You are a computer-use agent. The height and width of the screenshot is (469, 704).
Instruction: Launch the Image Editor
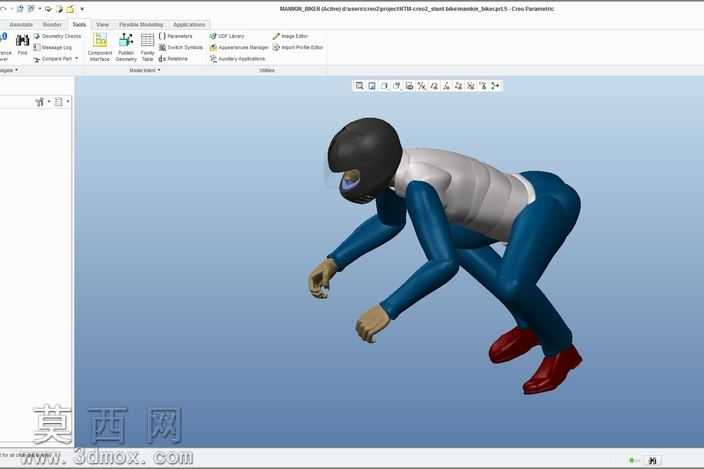pos(290,36)
